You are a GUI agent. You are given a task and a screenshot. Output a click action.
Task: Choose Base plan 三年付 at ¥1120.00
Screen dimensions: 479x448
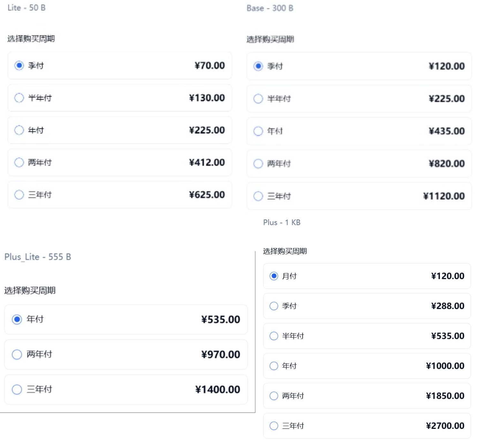(258, 196)
